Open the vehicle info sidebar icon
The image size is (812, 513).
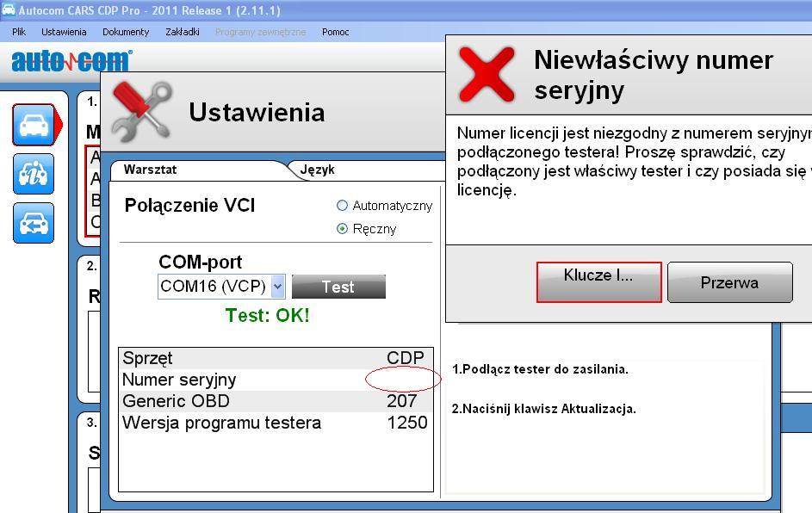34,174
